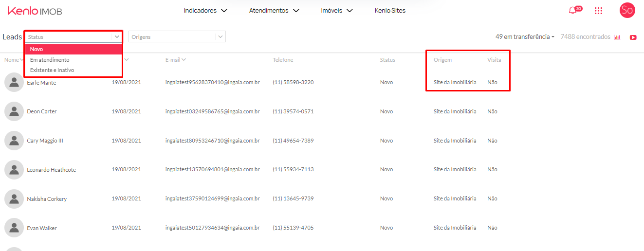Click the Kenlo IMOB logo
This screenshot has width=644, height=251.
click(35, 11)
